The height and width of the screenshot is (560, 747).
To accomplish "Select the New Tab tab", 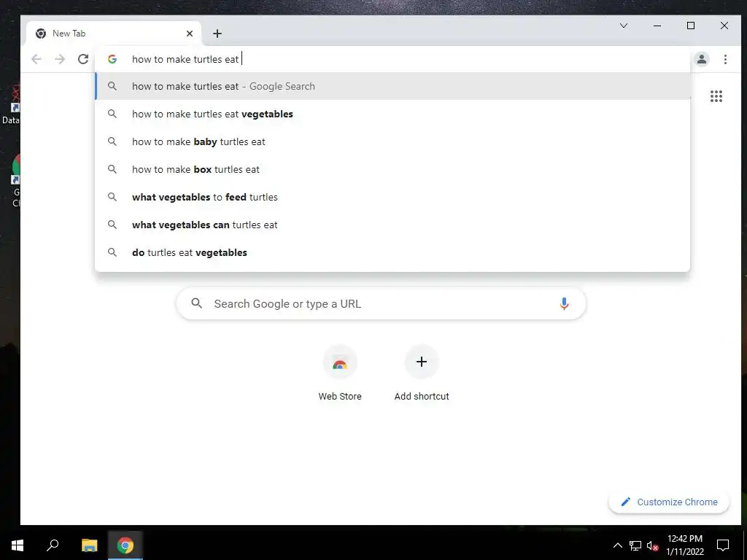I will pyautogui.click(x=115, y=34).
